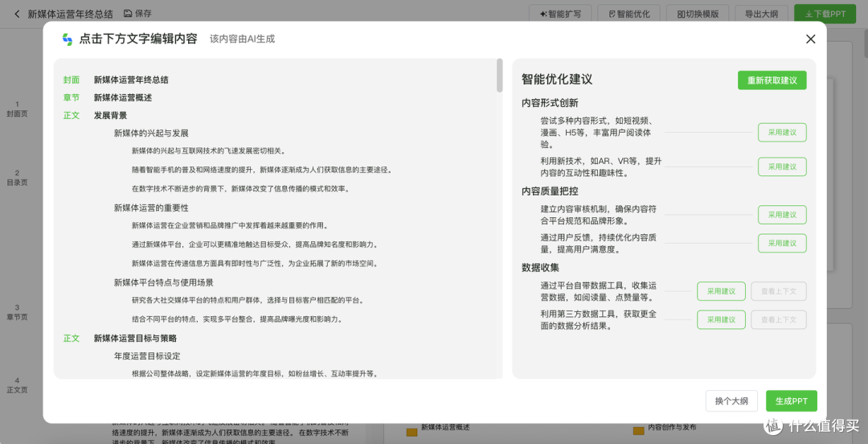Edit subheading 新媒体的兴起与发展
The image size is (868, 444).
(x=152, y=133)
